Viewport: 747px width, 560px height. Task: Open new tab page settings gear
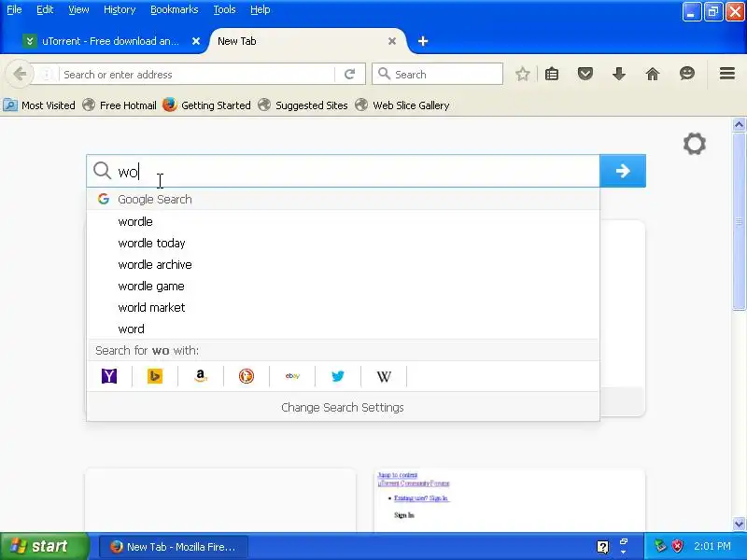point(694,144)
